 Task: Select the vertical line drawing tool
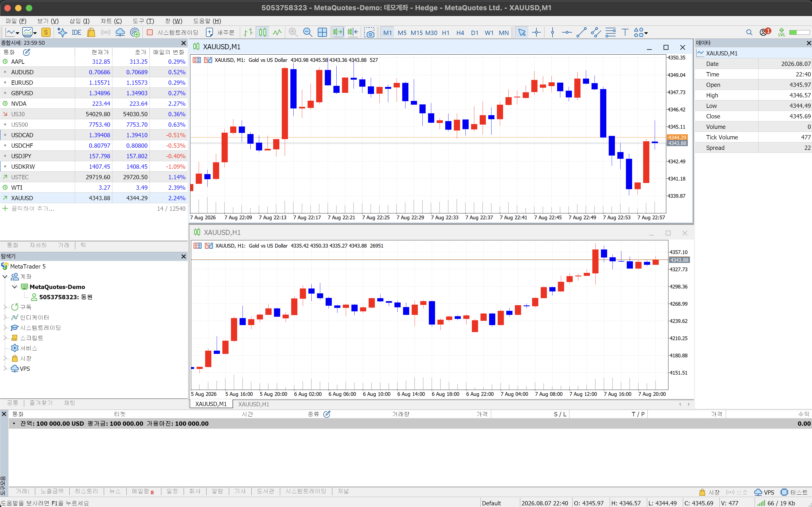552,33
